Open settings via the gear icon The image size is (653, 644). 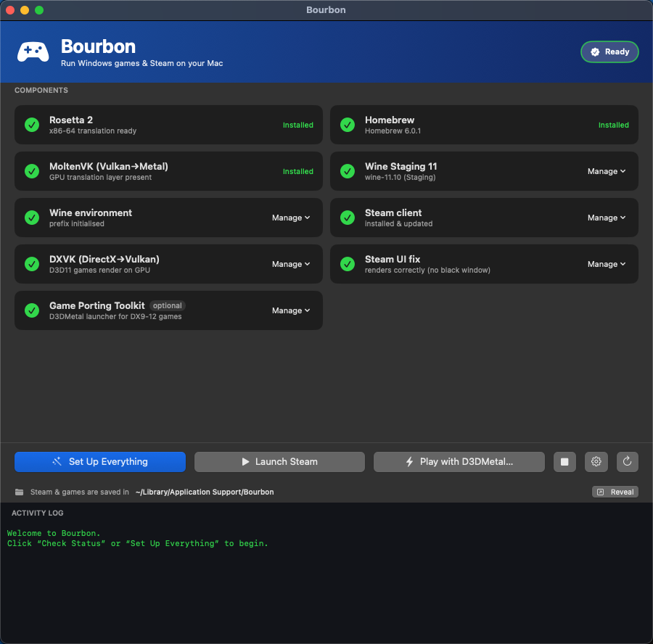[596, 462]
